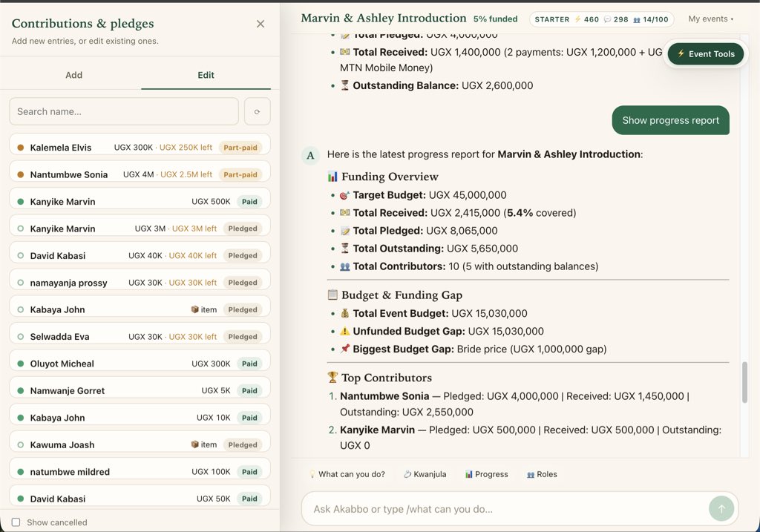Viewport: 760px width, 532px height.
Task: Click UGX 250K left on Kalemela row
Action: point(186,148)
